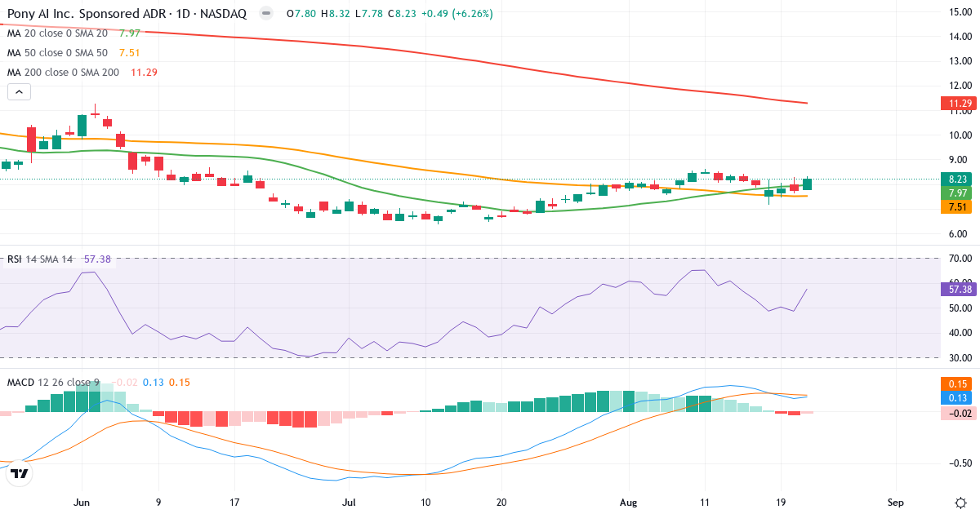This screenshot has height=514, width=980.
Task: Click the L7.78 low value
Action: point(369,14)
